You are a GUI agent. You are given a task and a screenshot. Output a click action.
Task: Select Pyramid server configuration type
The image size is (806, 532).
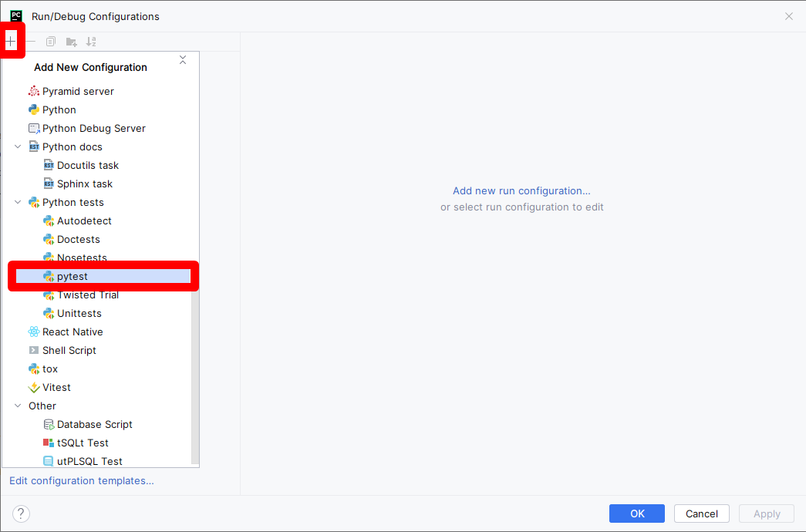78,91
